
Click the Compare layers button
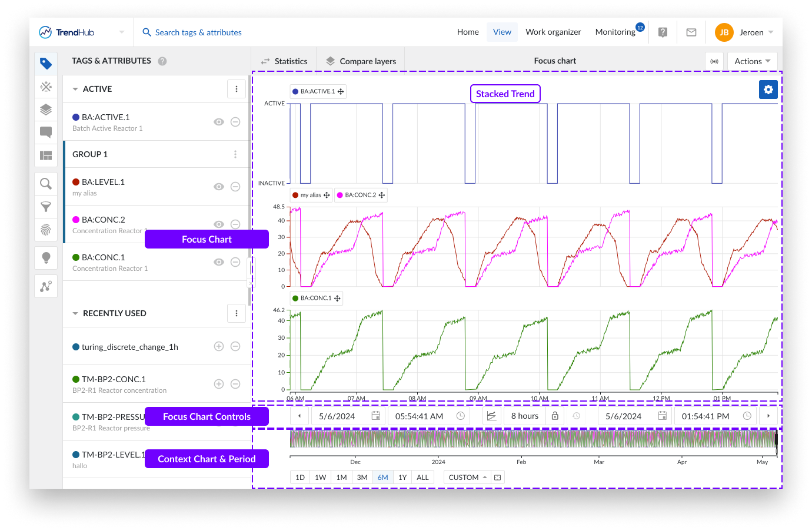pos(361,61)
